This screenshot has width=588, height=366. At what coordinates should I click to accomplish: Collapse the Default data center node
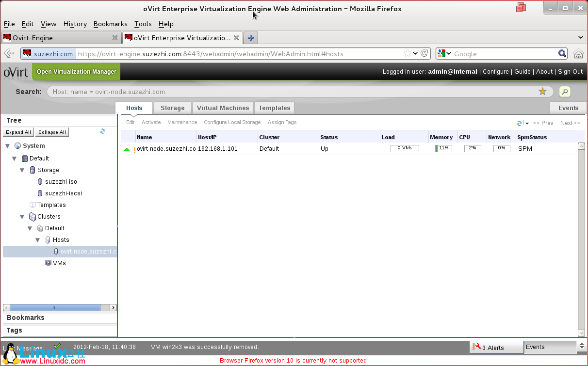pyautogui.click(x=15, y=159)
